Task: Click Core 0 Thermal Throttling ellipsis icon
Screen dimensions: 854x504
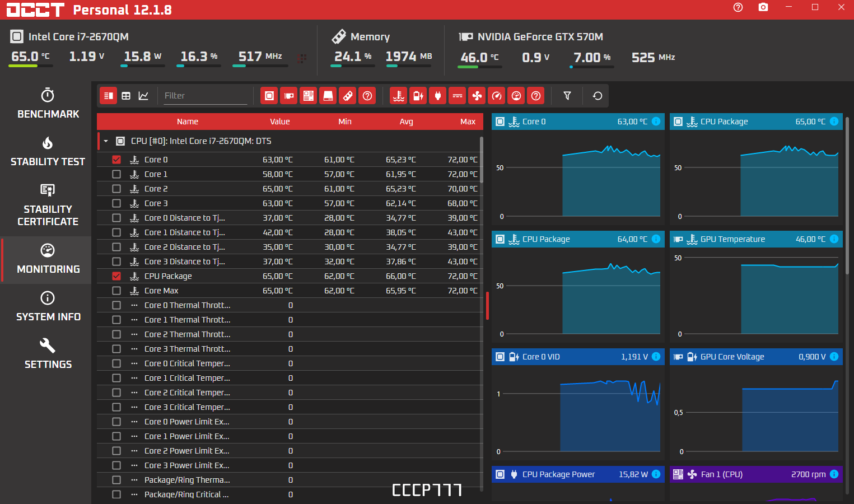Action: (134, 305)
